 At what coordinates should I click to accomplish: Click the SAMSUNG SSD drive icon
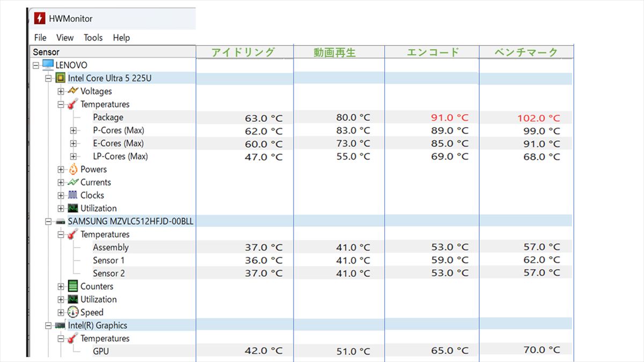click(61, 221)
